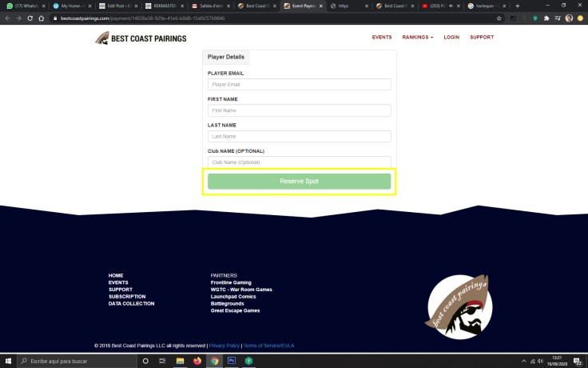This screenshot has height=368, width=588.
Task: Select the Player Details tab
Action: pos(226,58)
